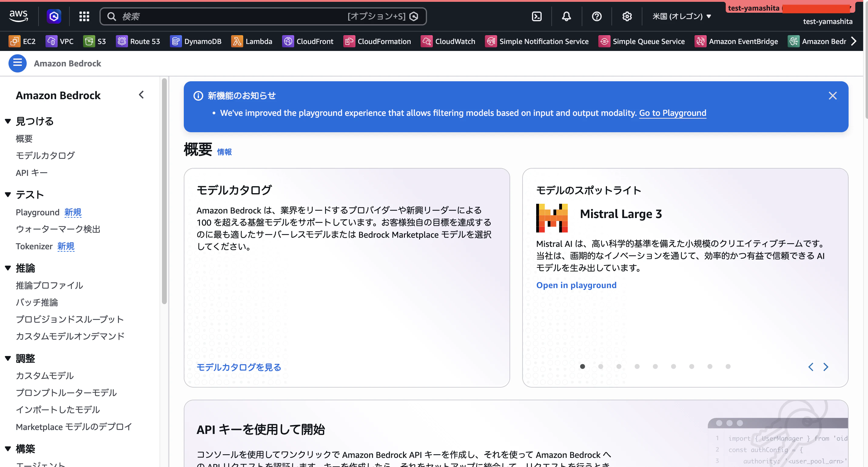Show next spotlight model
Image resolution: width=868 pixels, height=467 pixels.
826,367
